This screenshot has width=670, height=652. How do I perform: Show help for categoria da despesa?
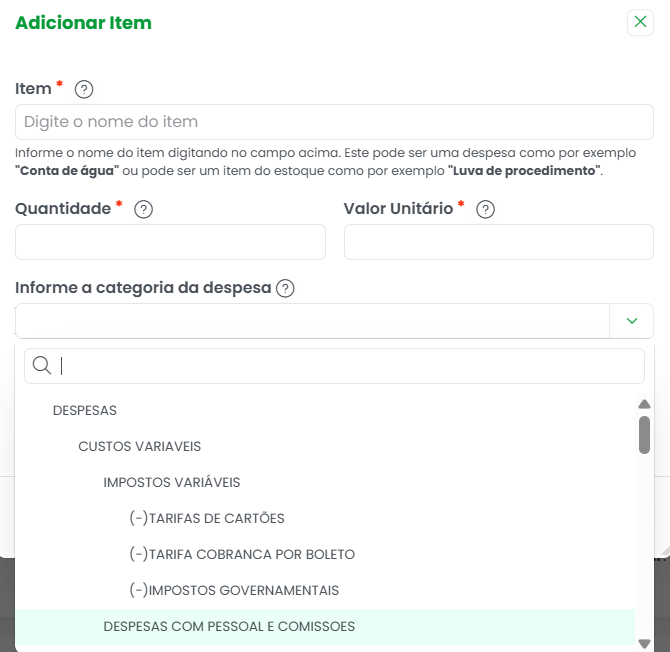(x=285, y=288)
